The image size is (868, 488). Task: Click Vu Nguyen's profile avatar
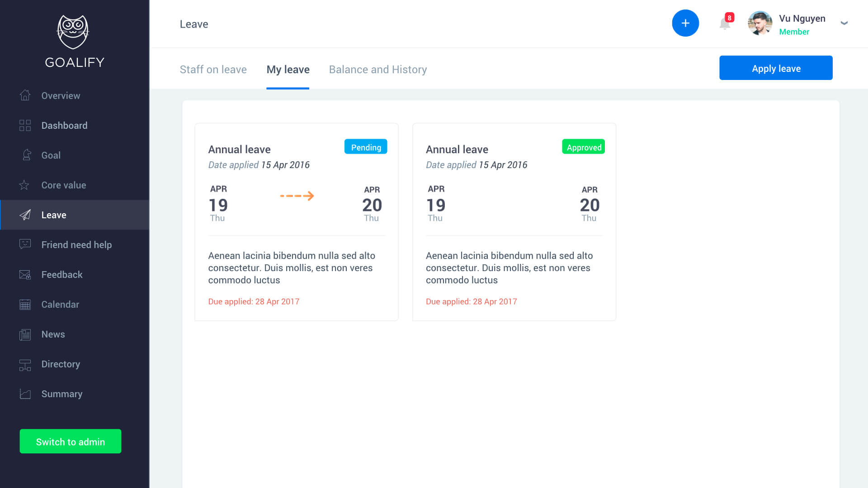tap(759, 23)
